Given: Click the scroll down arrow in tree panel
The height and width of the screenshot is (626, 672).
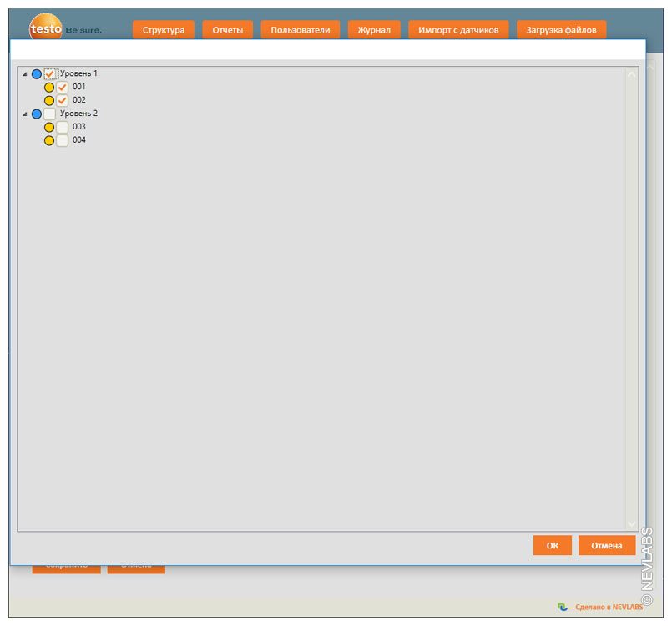Looking at the screenshot, I should pyautogui.click(x=631, y=523).
